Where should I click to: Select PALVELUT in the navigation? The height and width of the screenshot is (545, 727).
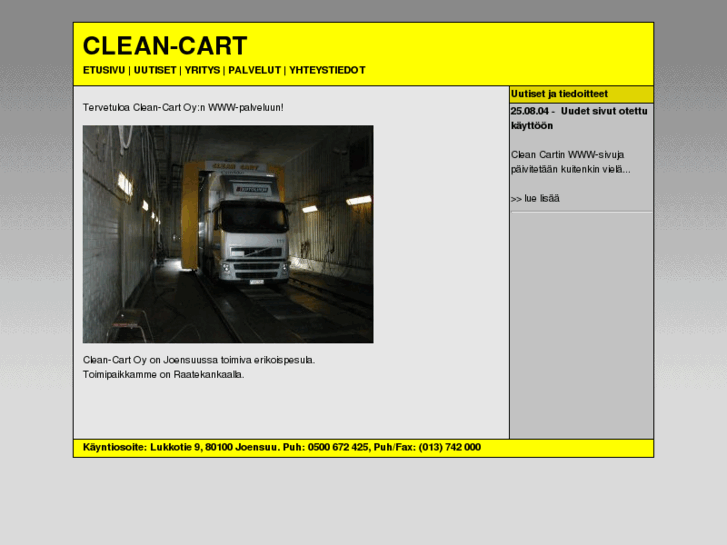(255, 70)
